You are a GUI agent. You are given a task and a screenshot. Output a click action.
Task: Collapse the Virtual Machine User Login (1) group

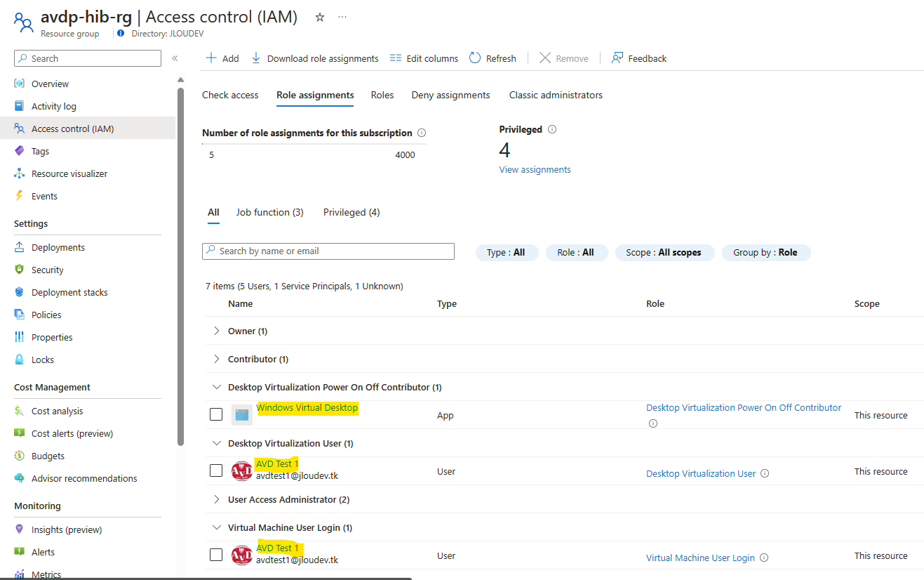[216, 527]
